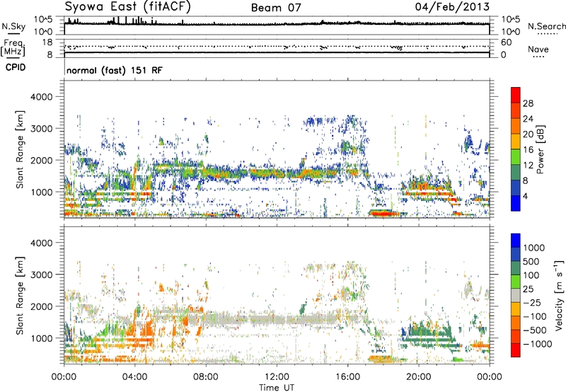Screen dimensions: 566x392
Task: Click the '20' power colorbar label
Action: (528, 134)
